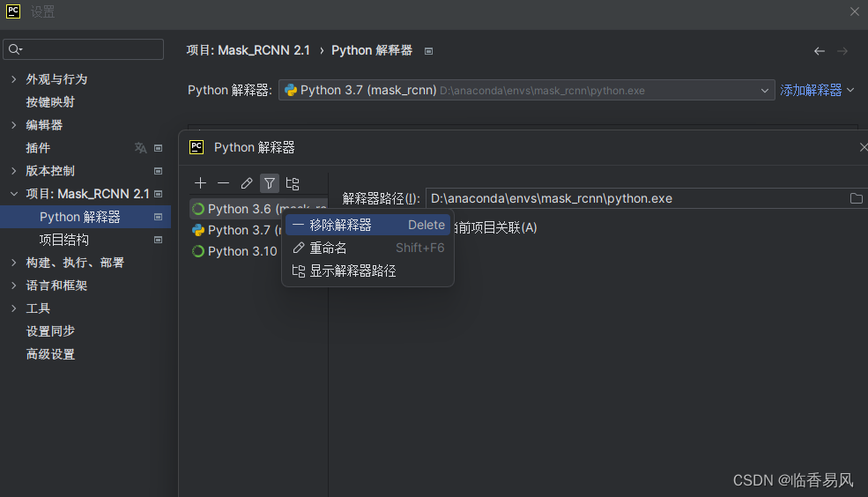
Task: Click the project marker icon beside 版本控制
Action: coord(159,171)
